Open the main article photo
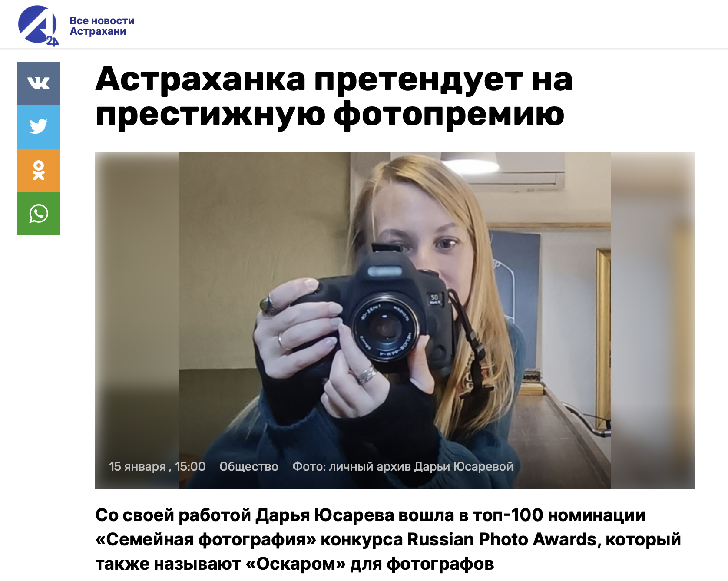 tap(395, 320)
